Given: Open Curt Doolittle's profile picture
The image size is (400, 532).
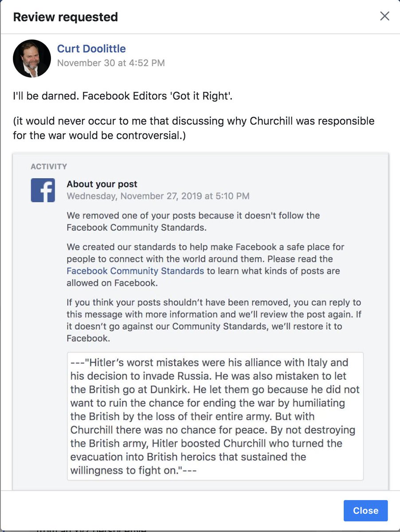Looking at the screenshot, I should coord(31,58).
